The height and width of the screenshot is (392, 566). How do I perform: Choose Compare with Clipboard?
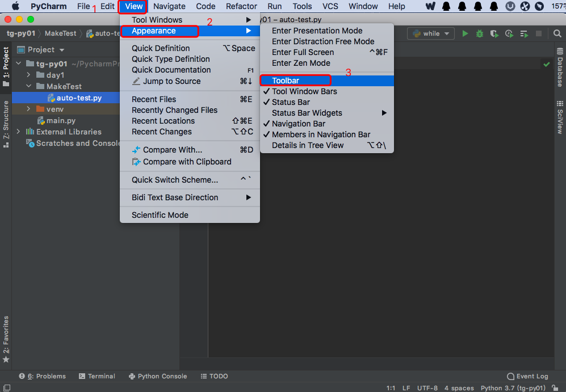coord(190,162)
